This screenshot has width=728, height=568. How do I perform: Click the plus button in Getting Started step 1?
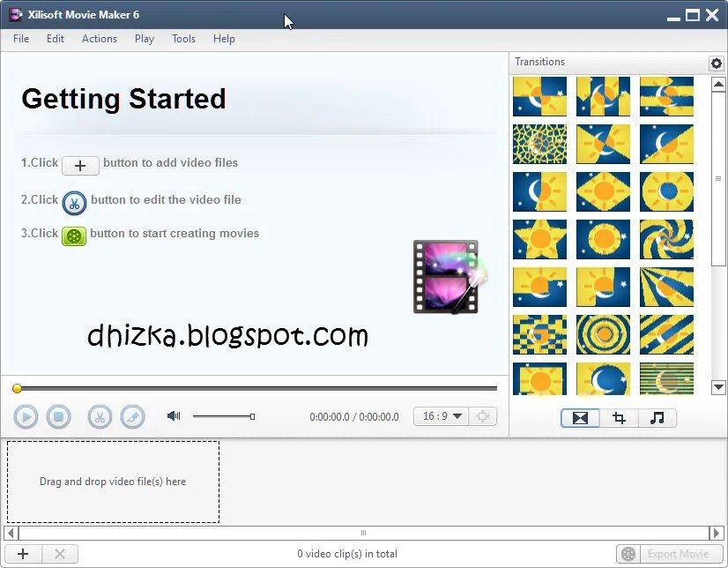click(80, 166)
